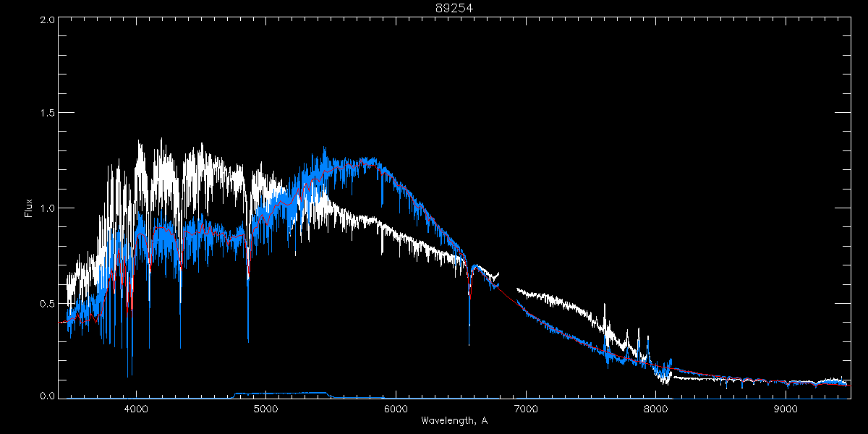Image resolution: width=868 pixels, height=434 pixels.
Task: Click the gap in the white spectrum near 6900
Action: click(x=508, y=281)
